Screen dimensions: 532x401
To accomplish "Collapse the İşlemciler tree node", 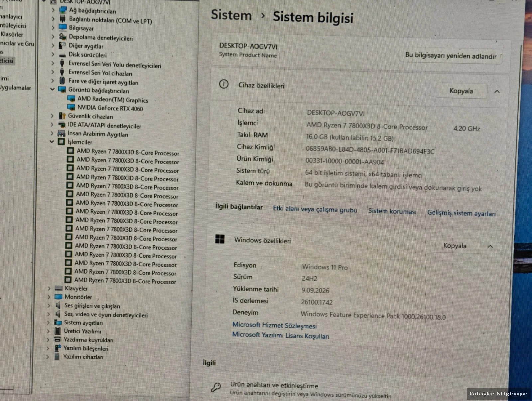I will [x=52, y=141].
